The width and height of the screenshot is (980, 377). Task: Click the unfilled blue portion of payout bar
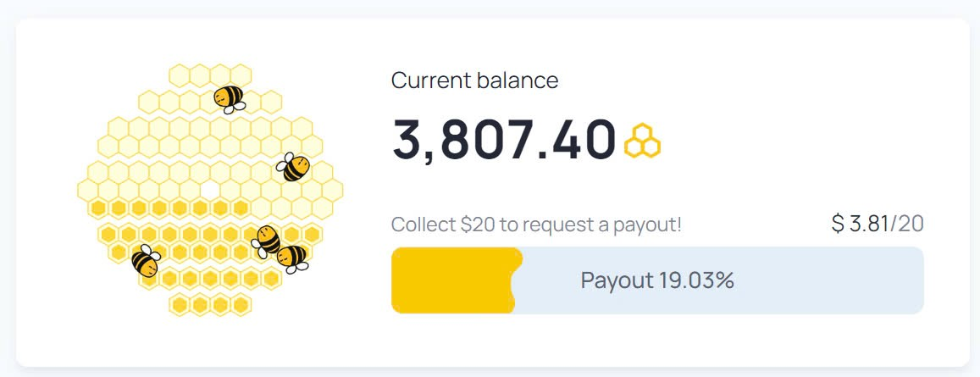[719, 280]
